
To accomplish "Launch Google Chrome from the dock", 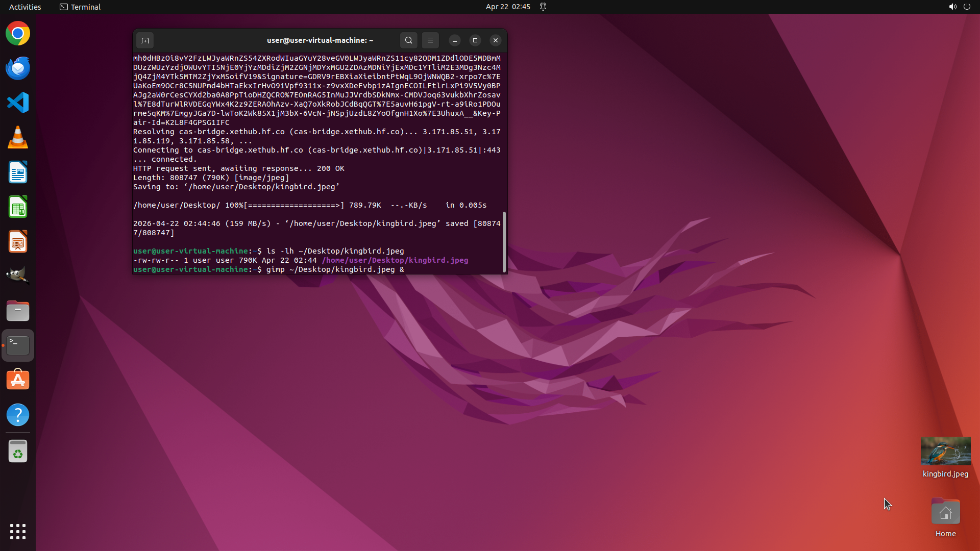I will [x=18, y=34].
